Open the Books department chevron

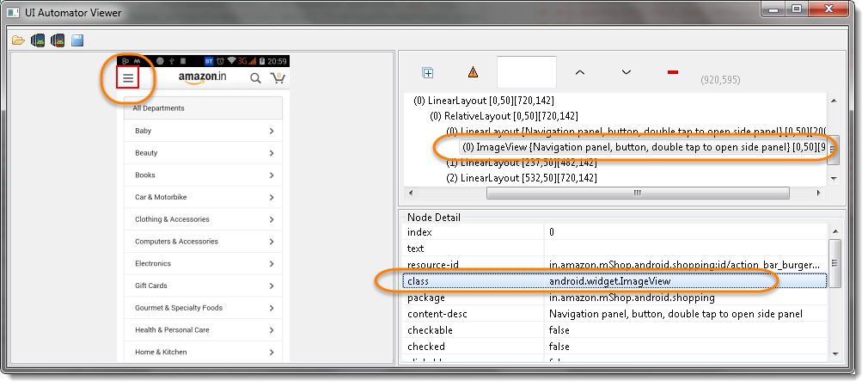click(272, 175)
